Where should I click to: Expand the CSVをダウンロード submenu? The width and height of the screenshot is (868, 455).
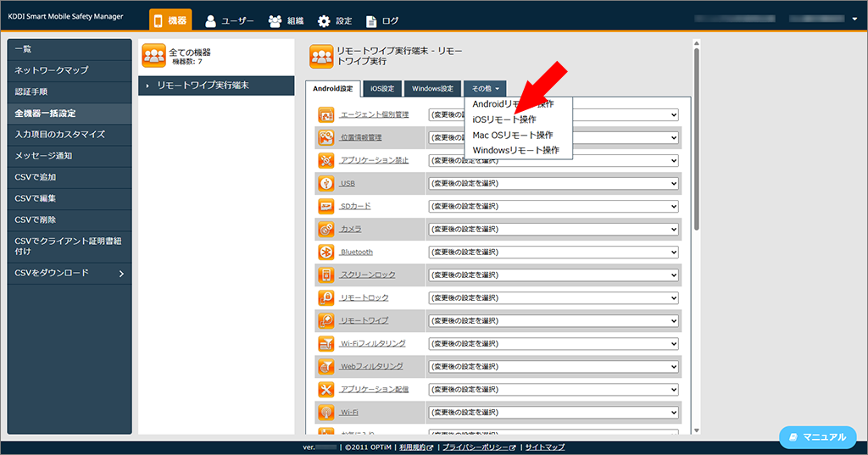70,274
